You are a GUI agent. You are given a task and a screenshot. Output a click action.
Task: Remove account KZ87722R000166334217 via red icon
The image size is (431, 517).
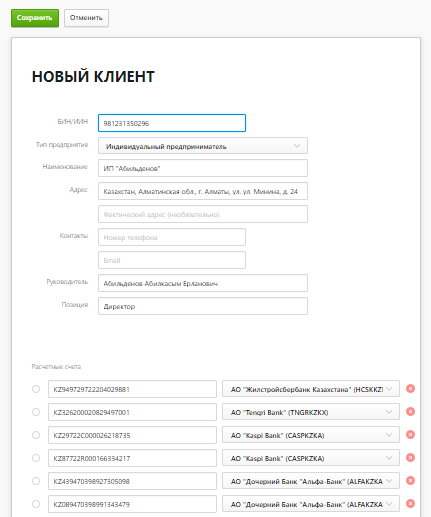[x=410, y=458]
